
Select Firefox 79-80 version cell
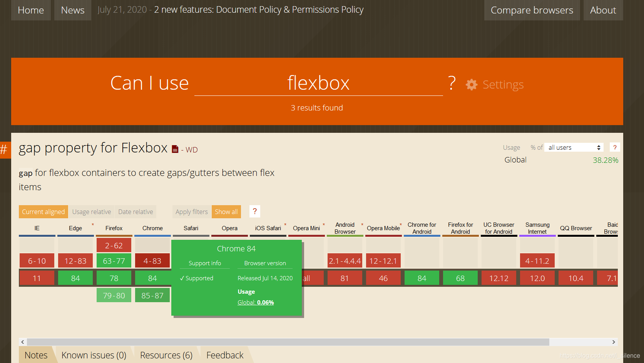pyautogui.click(x=114, y=295)
